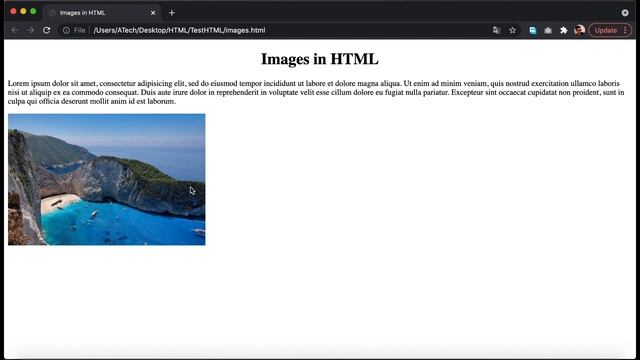Open Chrome three-dot menu

[x=625, y=30]
